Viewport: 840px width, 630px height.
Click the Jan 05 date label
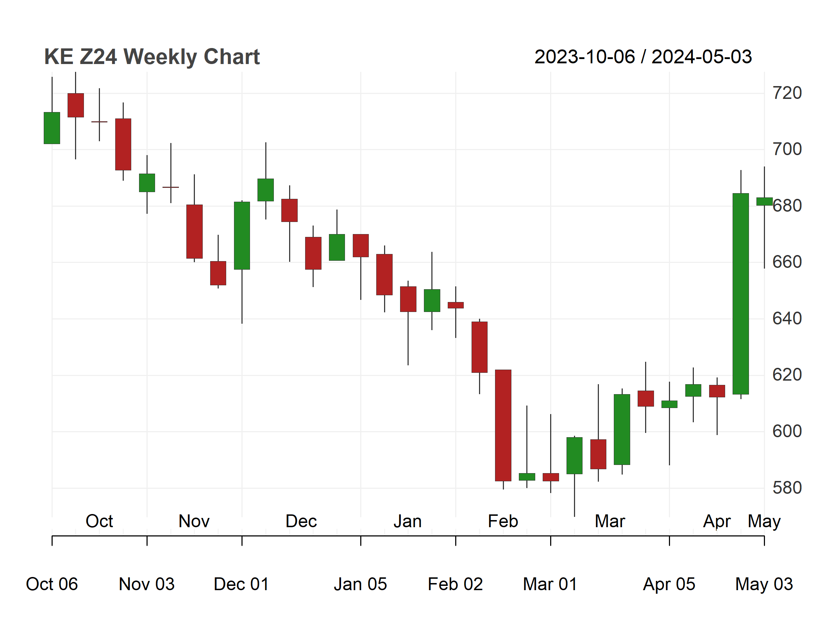click(x=360, y=584)
